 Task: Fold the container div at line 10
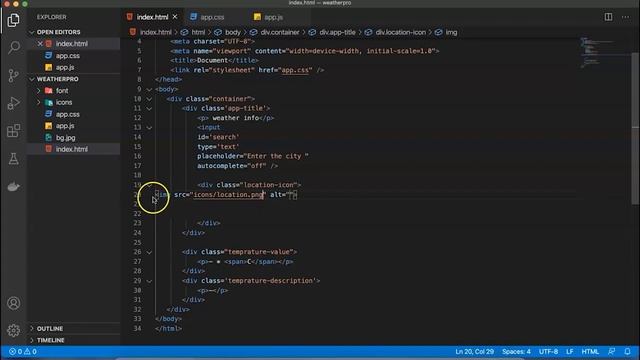click(x=149, y=99)
